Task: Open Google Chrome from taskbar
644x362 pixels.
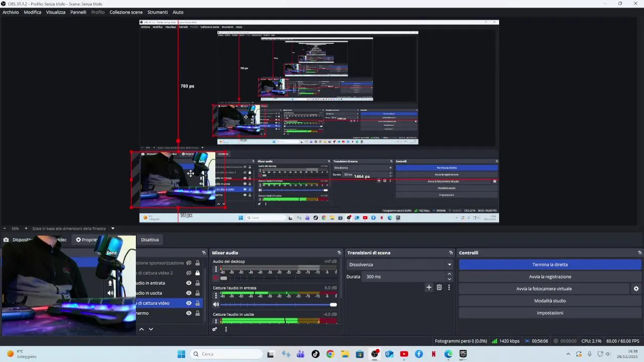Action: point(330,354)
